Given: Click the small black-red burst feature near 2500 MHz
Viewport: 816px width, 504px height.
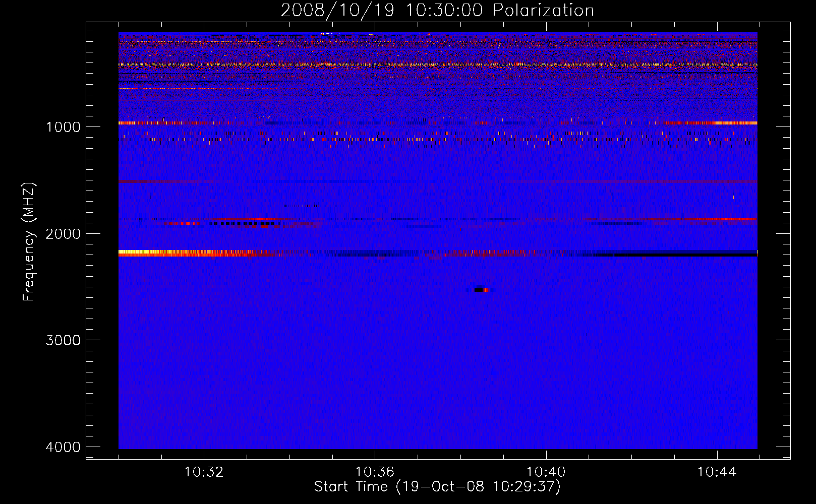Looking at the screenshot, I should tap(482, 290).
